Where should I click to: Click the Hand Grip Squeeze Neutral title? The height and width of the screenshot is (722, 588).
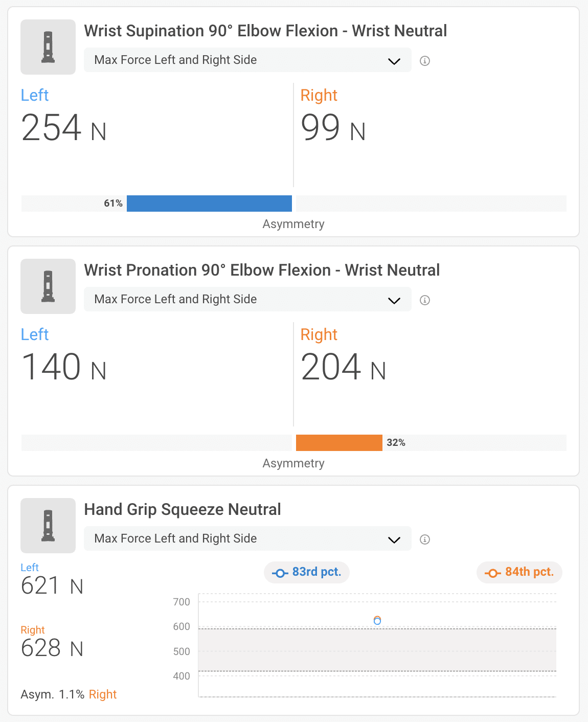183,510
